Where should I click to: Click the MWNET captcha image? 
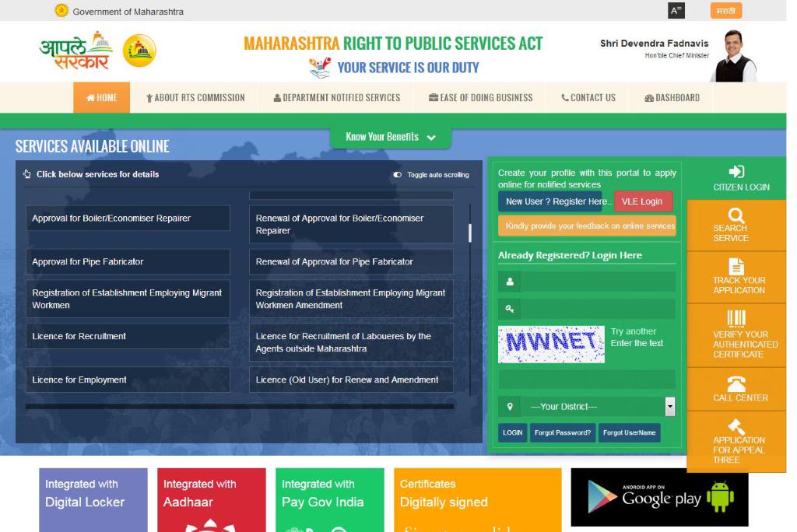tap(550, 343)
